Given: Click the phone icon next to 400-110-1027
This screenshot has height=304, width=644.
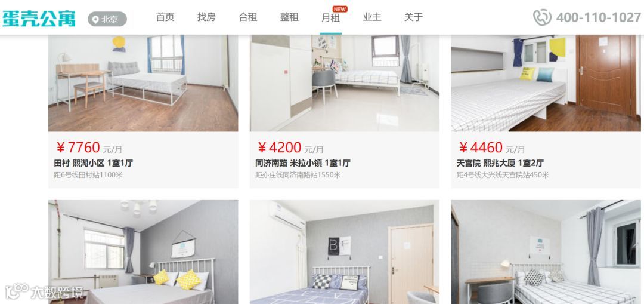Looking at the screenshot, I should point(542,18).
